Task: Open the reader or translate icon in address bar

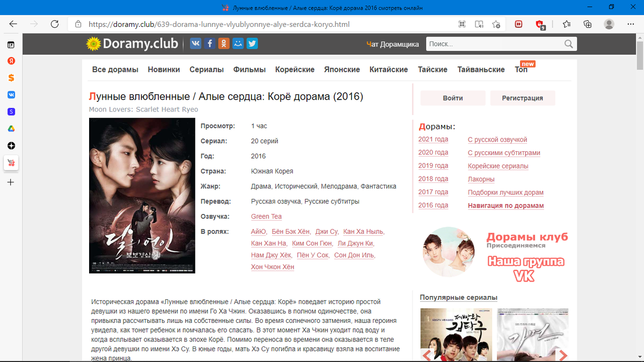Action: (479, 24)
